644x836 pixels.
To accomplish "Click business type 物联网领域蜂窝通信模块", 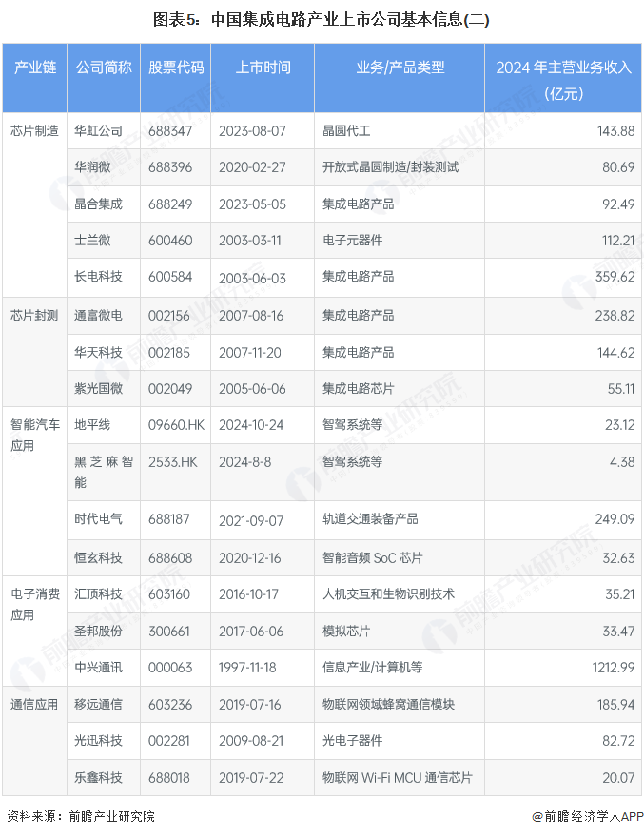I will tap(389, 705).
